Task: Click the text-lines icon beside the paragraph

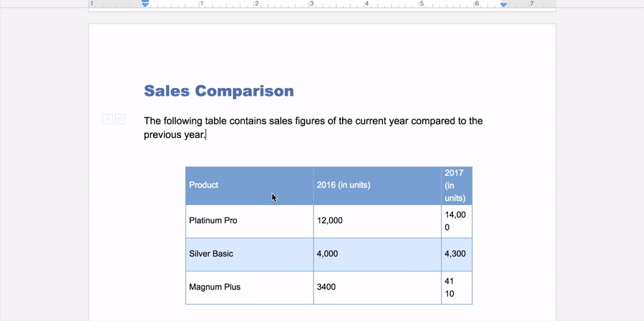Action: click(x=120, y=119)
